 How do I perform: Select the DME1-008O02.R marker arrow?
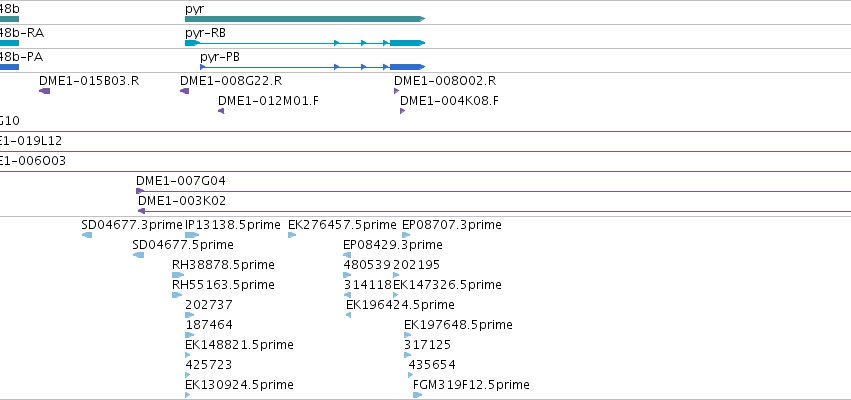397,91
